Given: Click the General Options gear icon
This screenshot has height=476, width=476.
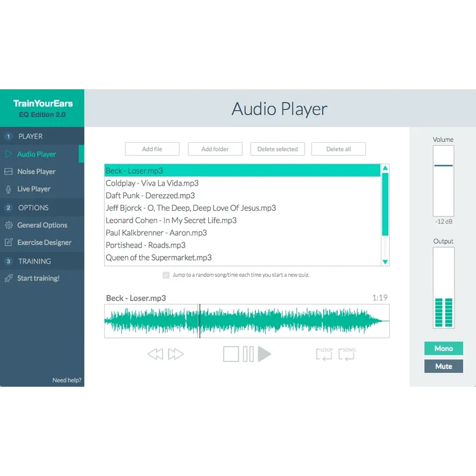Looking at the screenshot, I should click(x=8, y=225).
